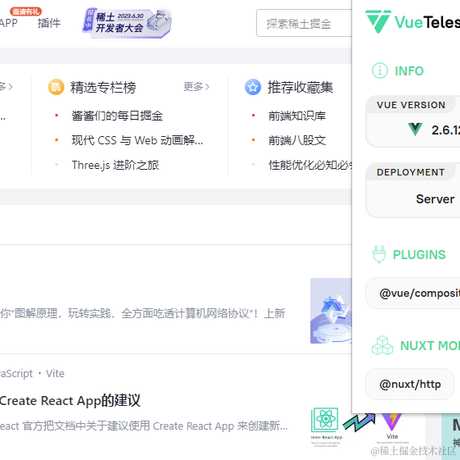Expand 更多 next to 精选专栏榜
460x460 pixels.
pyautogui.click(x=196, y=87)
